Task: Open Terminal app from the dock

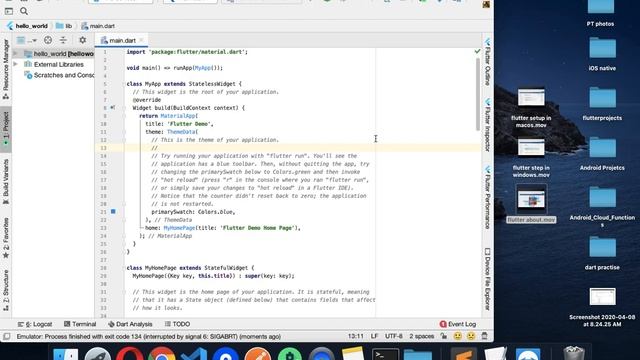Action: pyautogui.click(x=385, y=354)
